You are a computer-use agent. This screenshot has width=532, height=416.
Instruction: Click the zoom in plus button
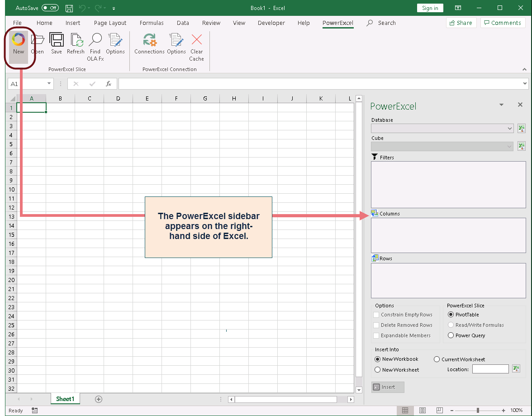tap(503, 411)
